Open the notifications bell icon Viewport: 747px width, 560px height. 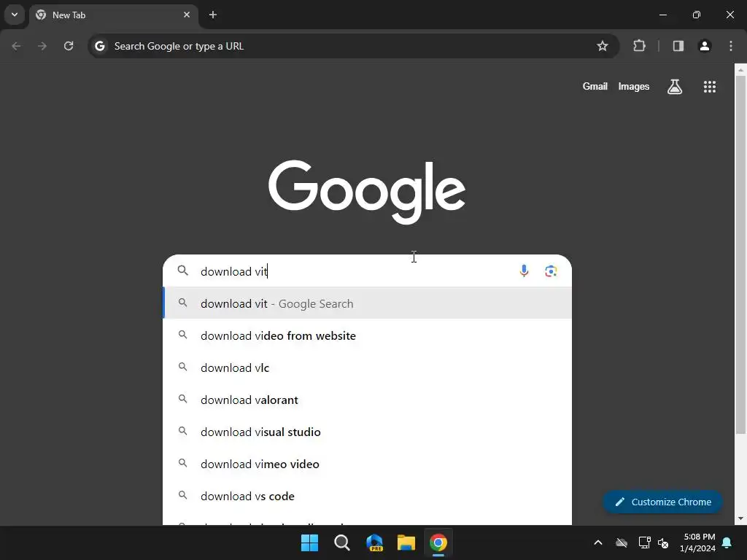(727, 542)
